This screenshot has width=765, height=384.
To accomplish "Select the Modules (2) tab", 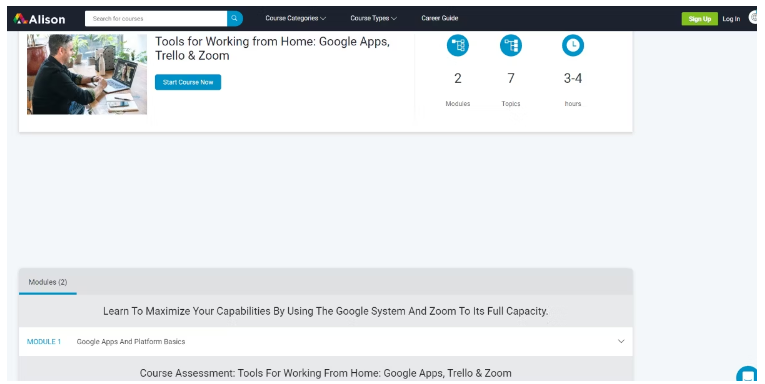I will click(48, 282).
